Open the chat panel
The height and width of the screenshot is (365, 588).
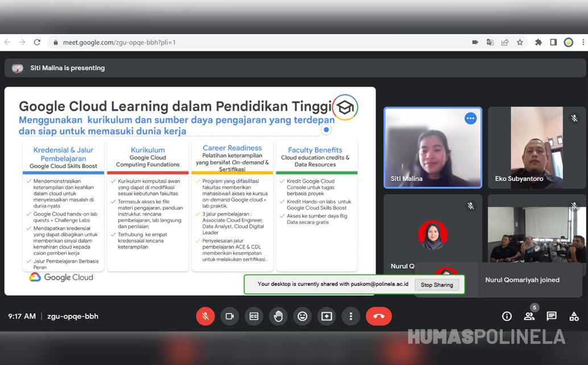552,316
